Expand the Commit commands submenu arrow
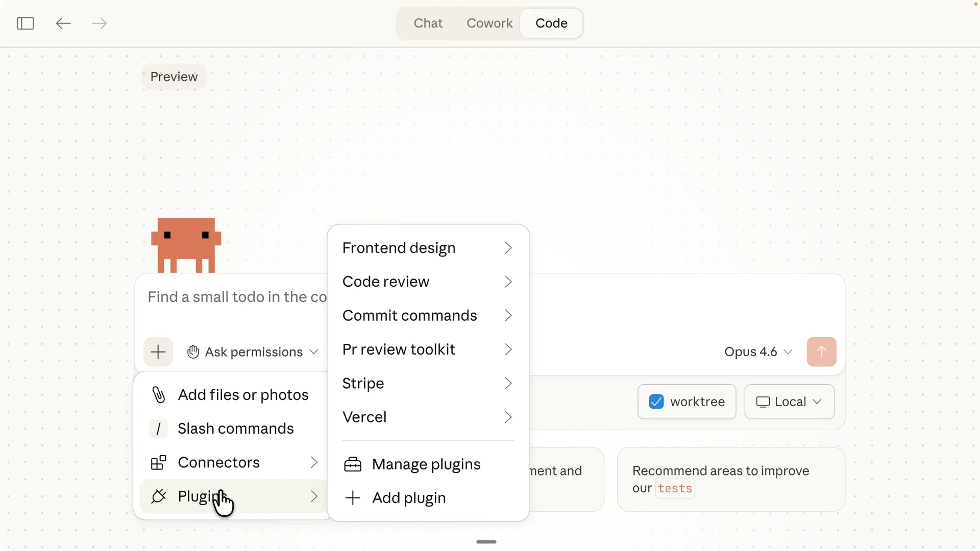 508,316
